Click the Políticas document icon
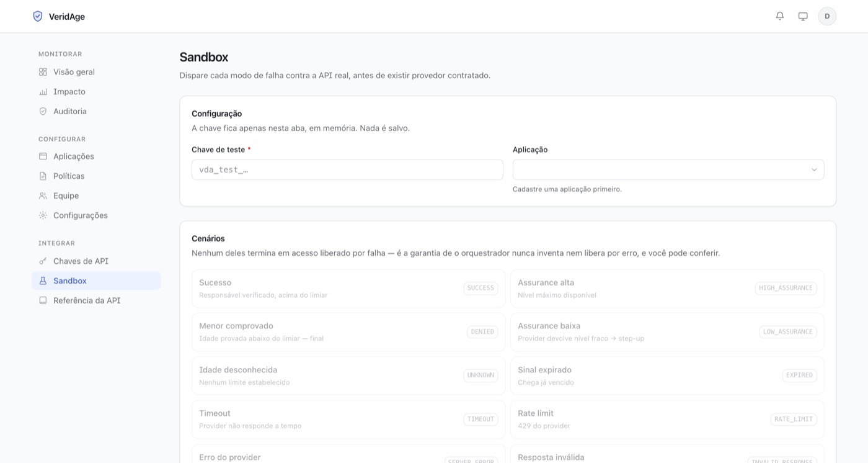 pos(43,176)
